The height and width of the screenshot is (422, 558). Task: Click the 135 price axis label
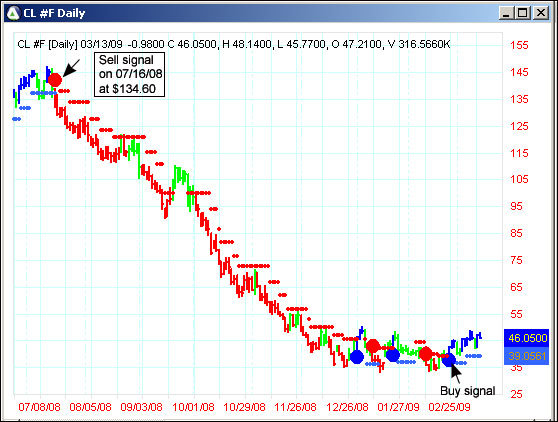pos(519,99)
